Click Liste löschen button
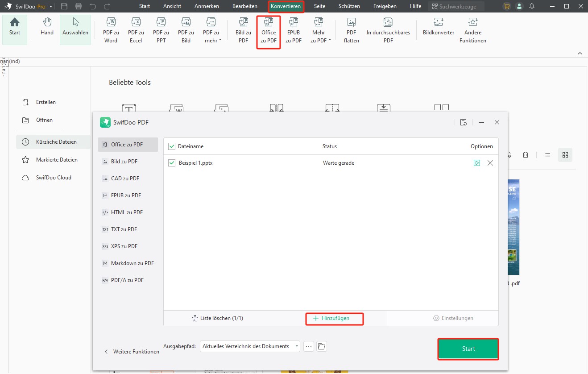This screenshot has width=588, height=374. pos(217,318)
